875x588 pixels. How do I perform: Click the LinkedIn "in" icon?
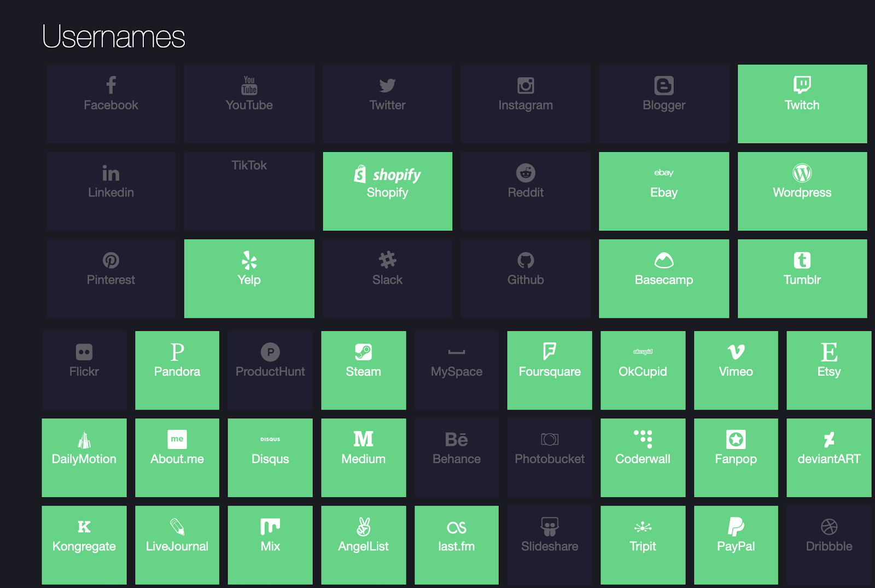(111, 173)
